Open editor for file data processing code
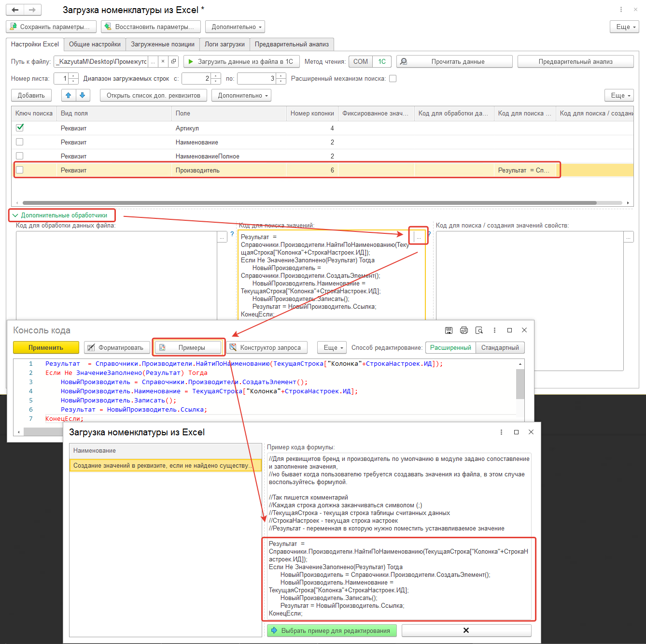The image size is (646, 644). point(222,237)
